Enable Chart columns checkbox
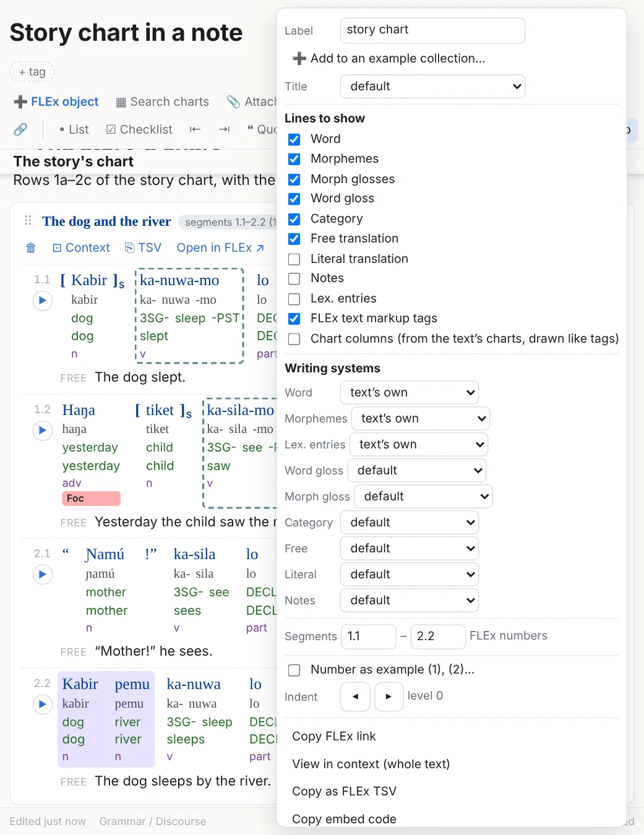 [294, 339]
